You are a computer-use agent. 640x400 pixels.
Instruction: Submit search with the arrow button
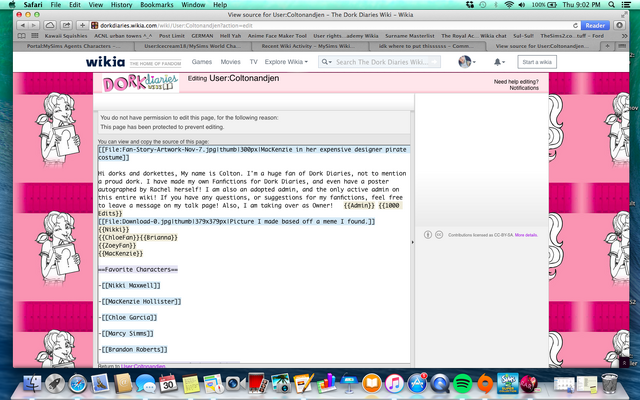click(x=434, y=62)
